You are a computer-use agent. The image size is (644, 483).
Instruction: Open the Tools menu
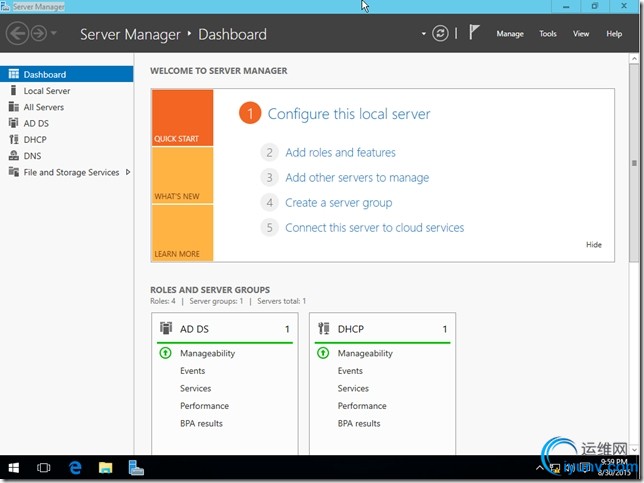click(x=547, y=34)
